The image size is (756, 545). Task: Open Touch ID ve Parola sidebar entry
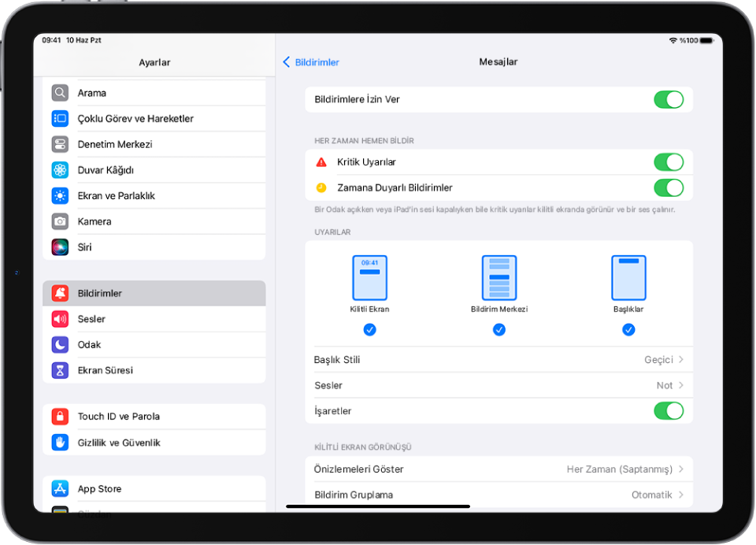tap(154, 416)
